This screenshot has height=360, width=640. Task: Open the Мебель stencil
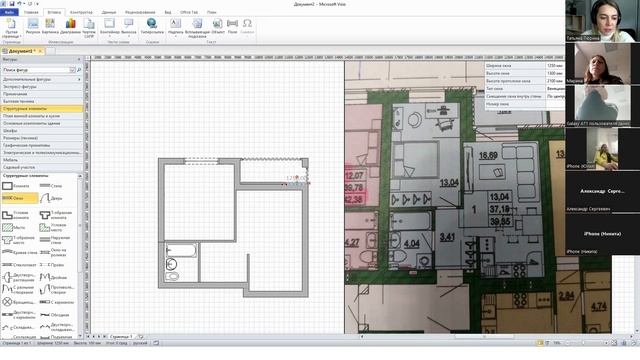click(x=42, y=160)
